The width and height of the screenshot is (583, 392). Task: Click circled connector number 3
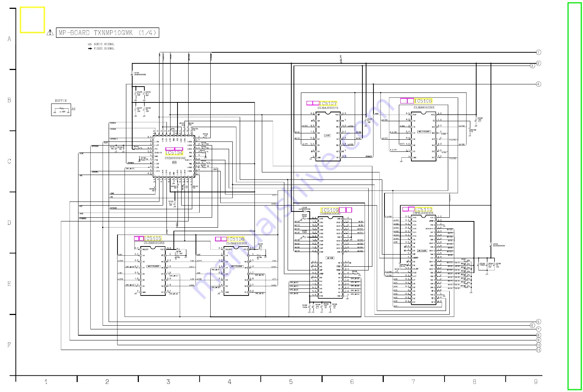pyautogui.click(x=532, y=66)
